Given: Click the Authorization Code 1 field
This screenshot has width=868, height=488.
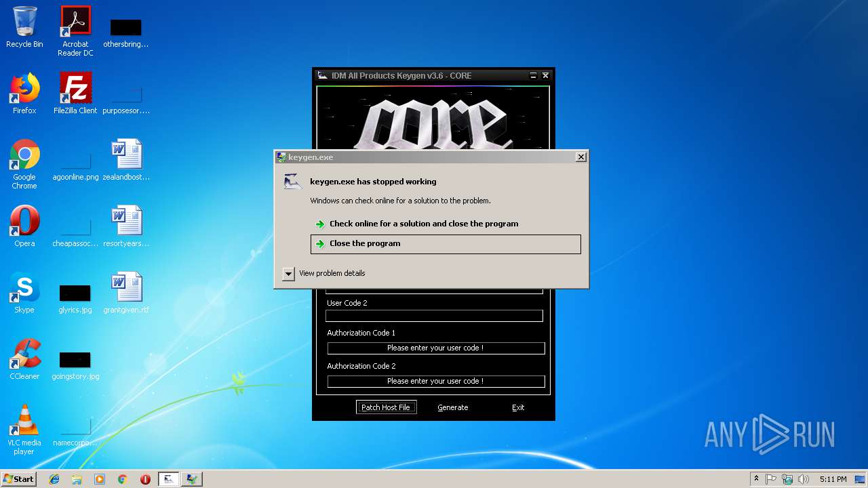Looking at the screenshot, I should click(436, 348).
